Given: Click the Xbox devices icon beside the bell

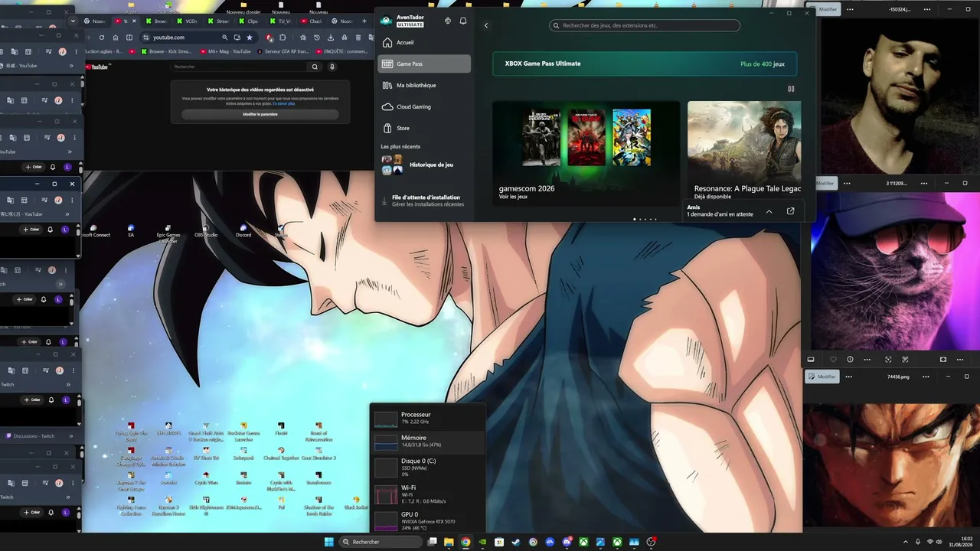Looking at the screenshot, I should pyautogui.click(x=448, y=21).
